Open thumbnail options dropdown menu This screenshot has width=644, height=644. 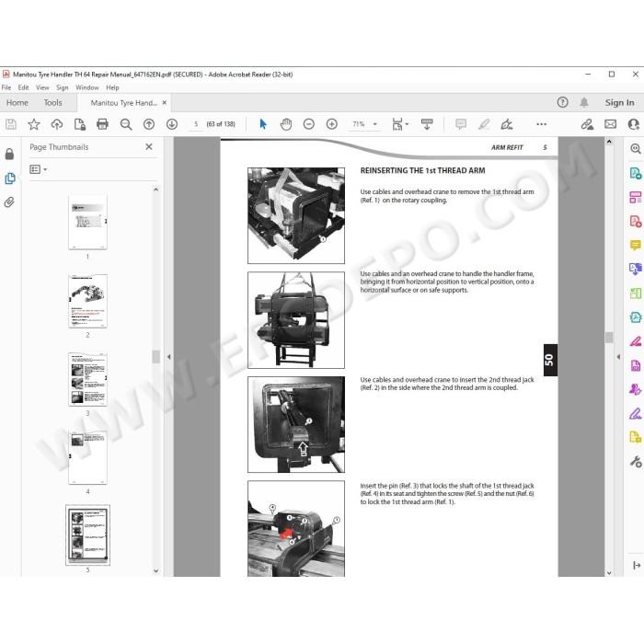coord(39,169)
